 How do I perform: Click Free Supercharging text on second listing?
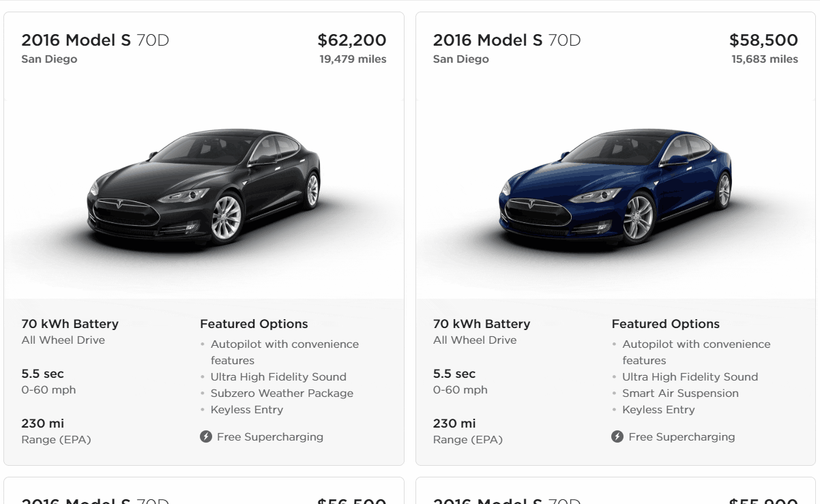point(682,436)
